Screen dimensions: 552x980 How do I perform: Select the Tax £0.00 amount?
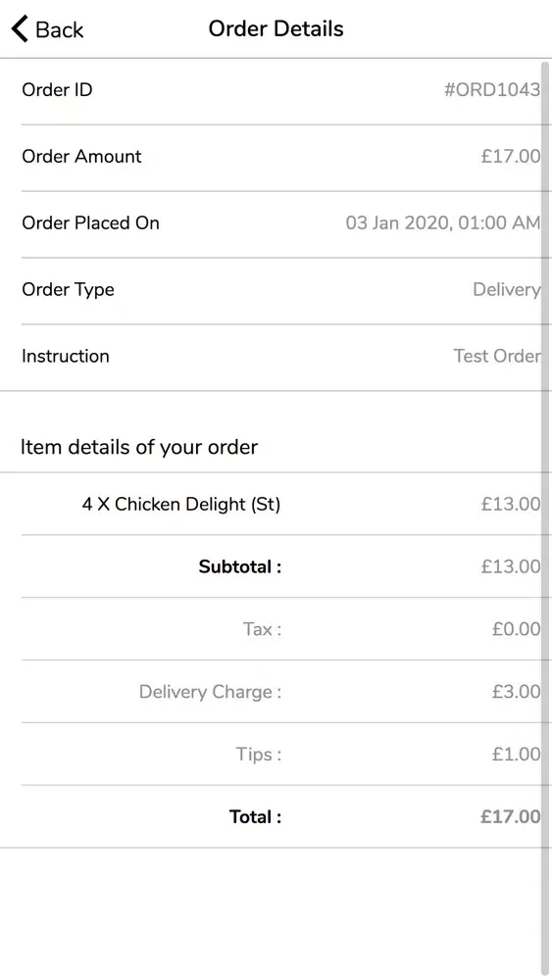pyautogui.click(x=517, y=629)
